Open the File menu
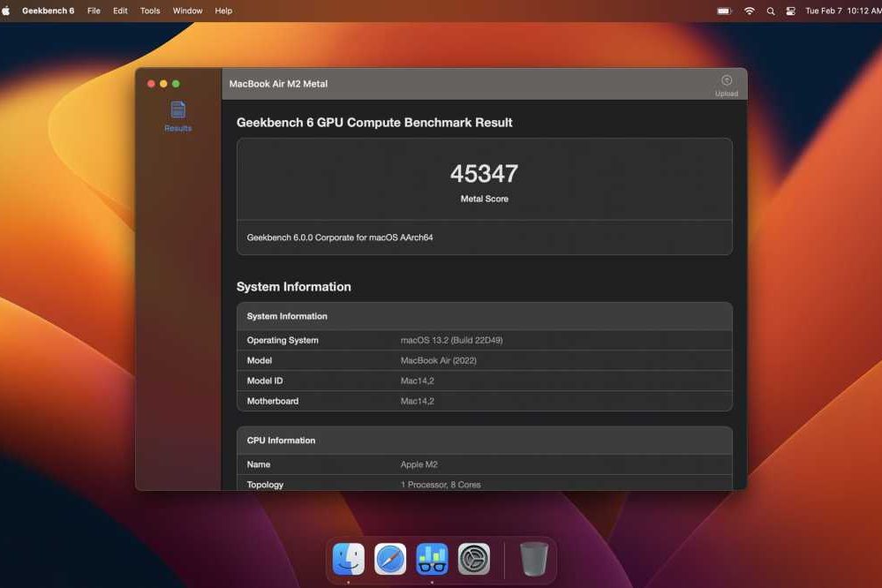This screenshot has height=588, width=882. pos(94,11)
